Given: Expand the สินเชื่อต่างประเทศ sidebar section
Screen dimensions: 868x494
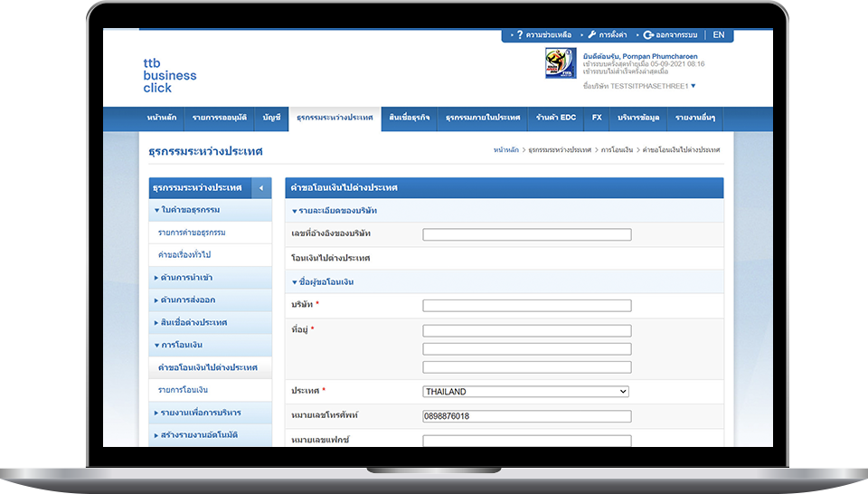Looking at the screenshot, I should pyautogui.click(x=193, y=322).
